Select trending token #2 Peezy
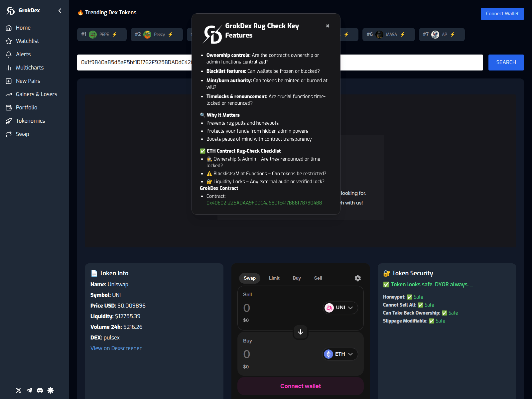 [x=157, y=34]
